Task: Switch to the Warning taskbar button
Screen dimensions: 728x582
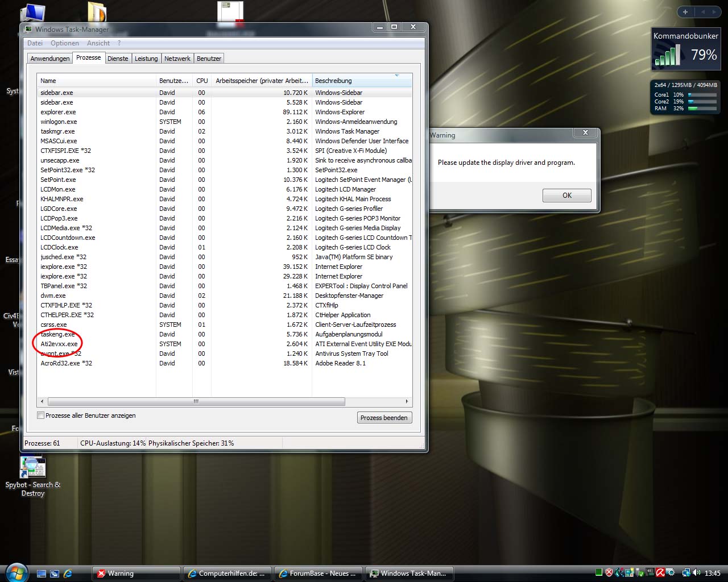Action: pyautogui.click(x=136, y=573)
